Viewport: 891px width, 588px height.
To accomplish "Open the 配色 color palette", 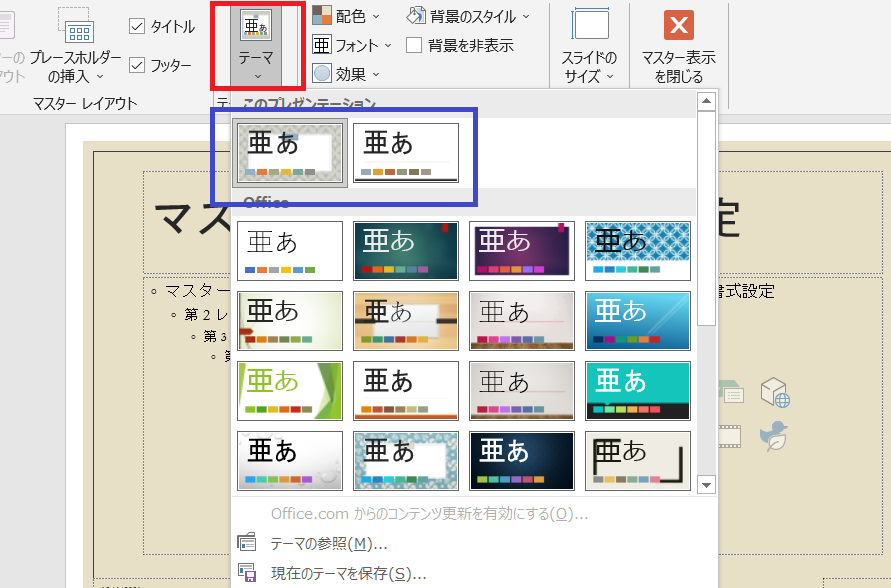I will coord(320,16).
